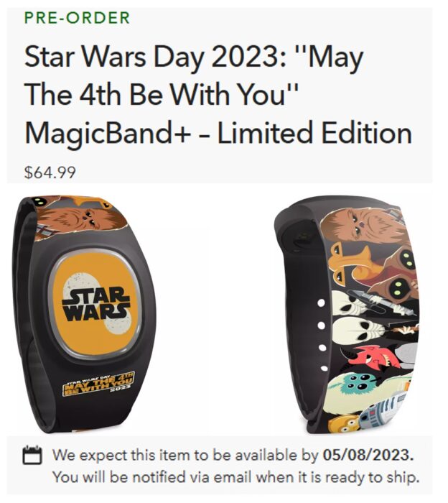Click the calendar icon beside availability notice
Viewport: 448px width, 503px height.
click(x=32, y=455)
